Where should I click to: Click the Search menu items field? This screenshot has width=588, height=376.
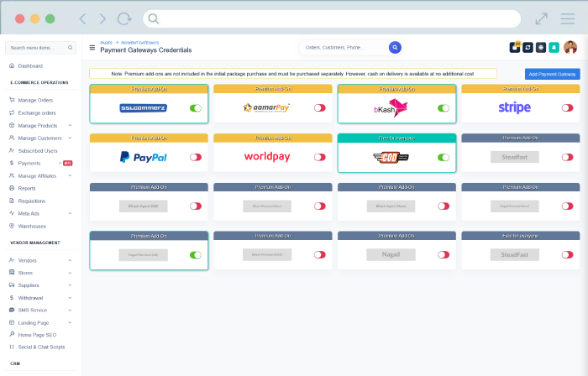pyautogui.click(x=37, y=48)
